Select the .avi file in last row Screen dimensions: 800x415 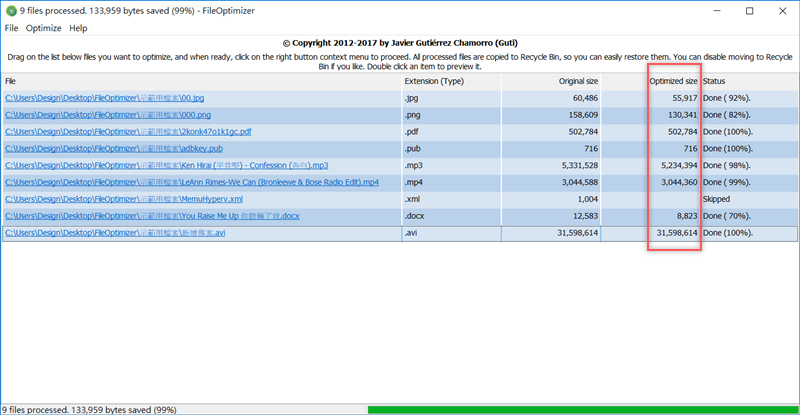[x=115, y=234]
